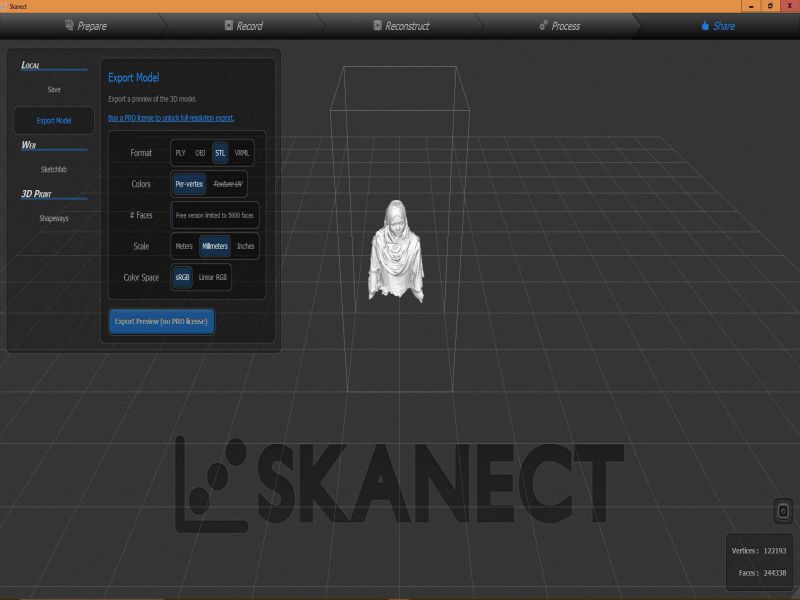Open the Process tab
Viewport: 800px width, 600px height.
[x=560, y=26]
